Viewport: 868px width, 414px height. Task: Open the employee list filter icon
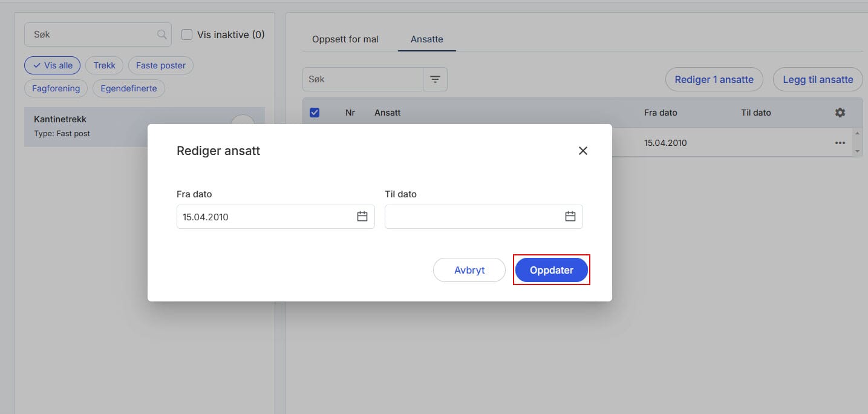pyautogui.click(x=435, y=79)
